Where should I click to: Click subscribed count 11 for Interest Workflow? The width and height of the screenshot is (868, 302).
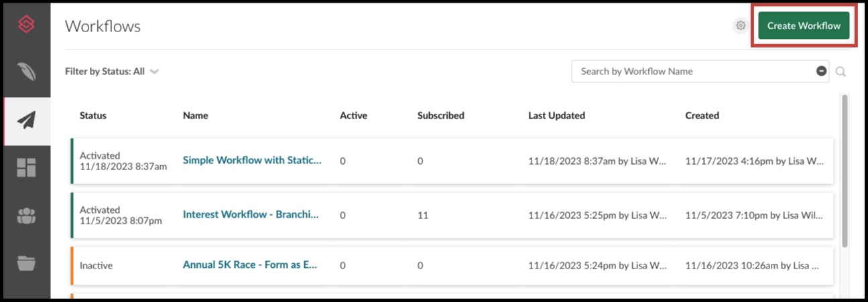click(x=423, y=216)
